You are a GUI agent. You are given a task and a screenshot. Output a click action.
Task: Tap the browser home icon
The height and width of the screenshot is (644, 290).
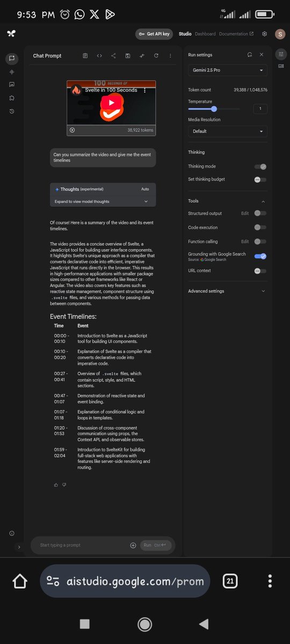tap(20, 581)
